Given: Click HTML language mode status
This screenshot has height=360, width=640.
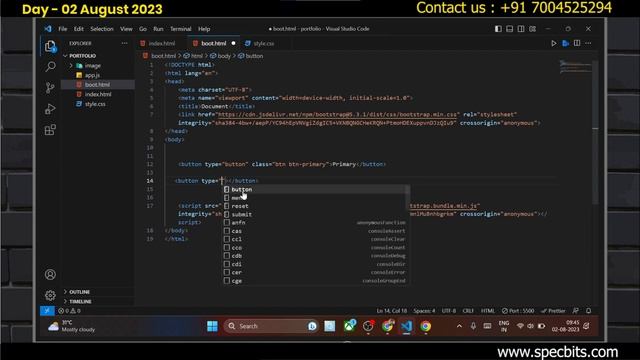Looking at the screenshot, I should (x=487, y=311).
